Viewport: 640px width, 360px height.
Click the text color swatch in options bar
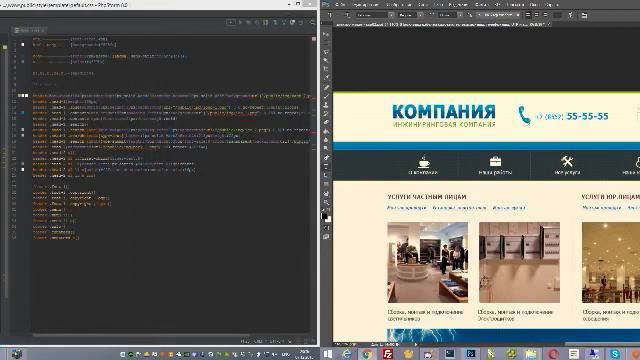coord(557,15)
